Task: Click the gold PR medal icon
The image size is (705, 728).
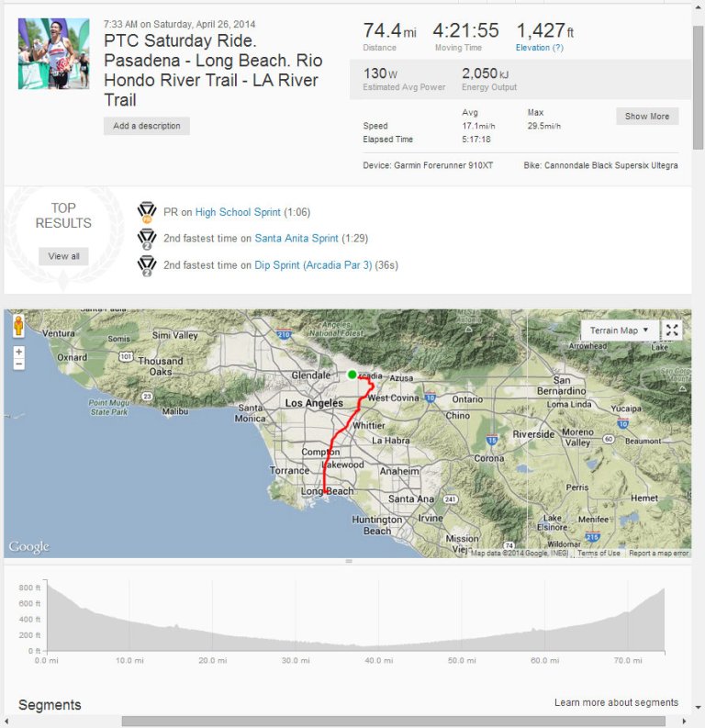Action: click(147, 212)
